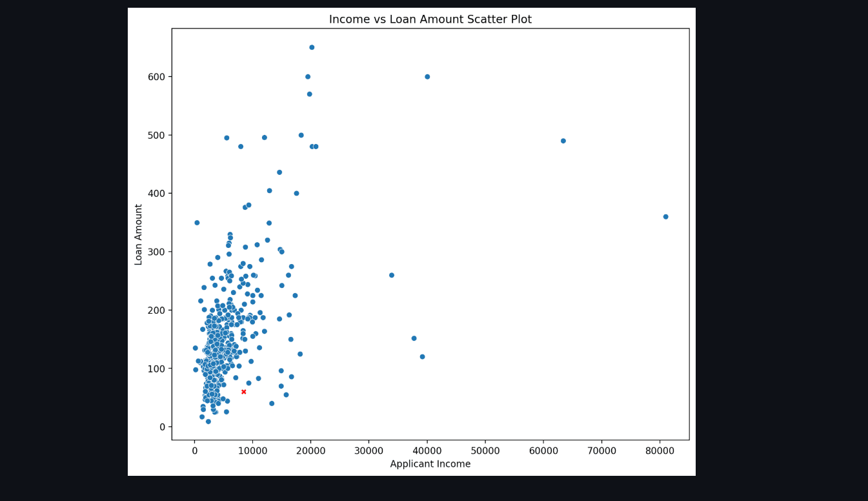Click the 40000 tick label on the x-axis
Viewport: 868px width, 501px height.
click(x=427, y=453)
